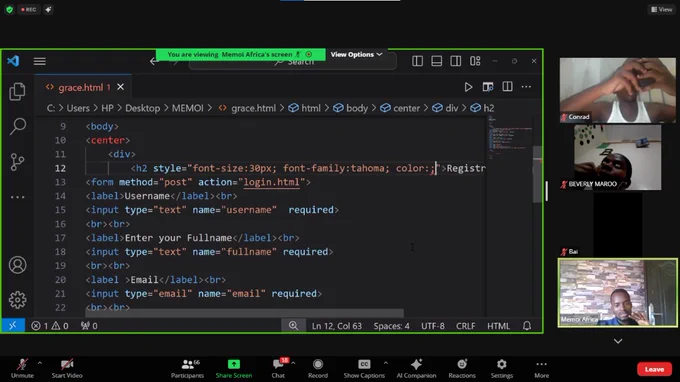680x382 pixels.
Task: Open AI Companion in the Zoom toolbar
Action: coord(416,369)
